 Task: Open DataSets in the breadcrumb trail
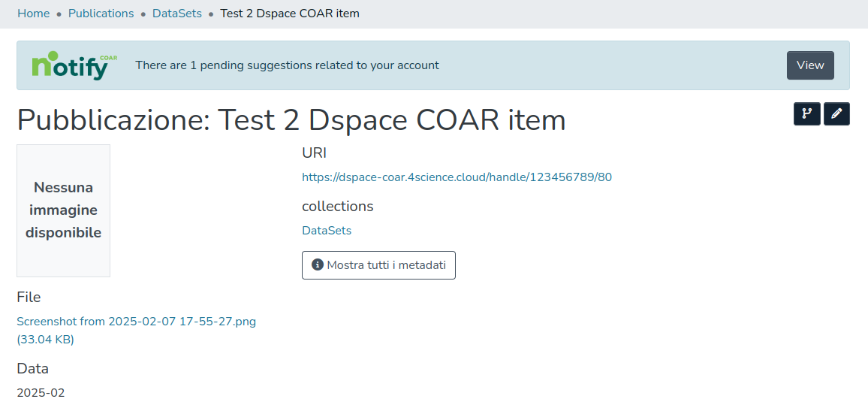pyautogui.click(x=177, y=14)
